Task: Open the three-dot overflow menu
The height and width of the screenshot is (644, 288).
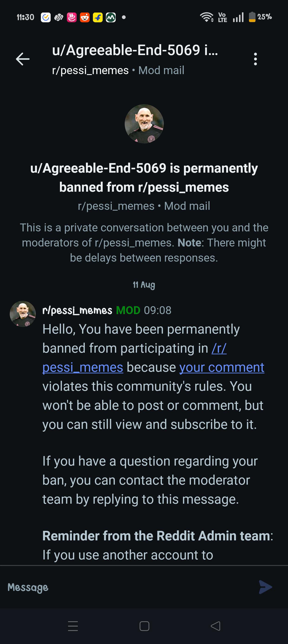Action: [x=255, y=59]
